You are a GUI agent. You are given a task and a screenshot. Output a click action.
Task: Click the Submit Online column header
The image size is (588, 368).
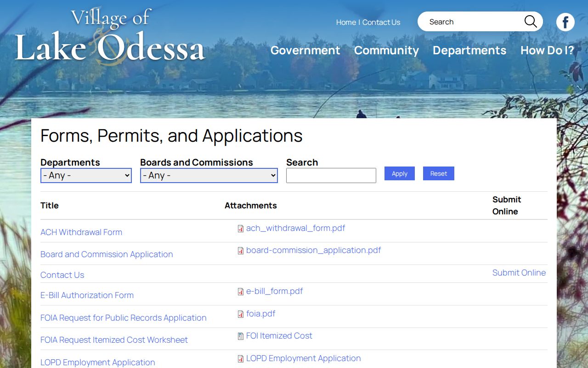(507, 206)
